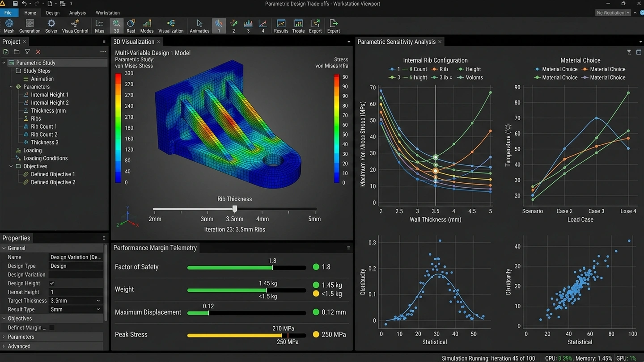644x362 pixels.
Task: Open folder from Project panel toolbar
Action: (17, 52)
